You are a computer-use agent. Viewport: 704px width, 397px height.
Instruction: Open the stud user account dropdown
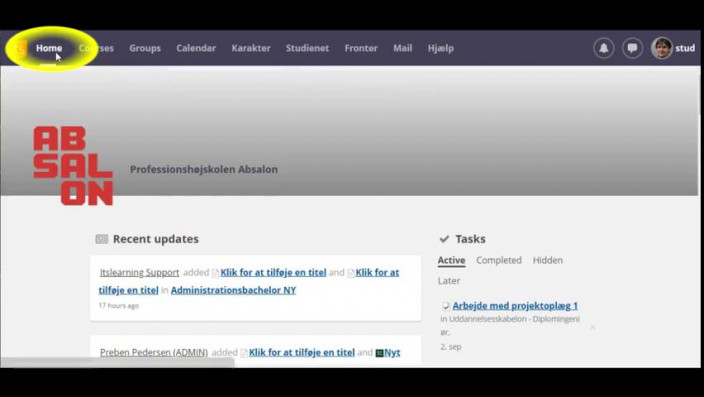pos(685,48)
